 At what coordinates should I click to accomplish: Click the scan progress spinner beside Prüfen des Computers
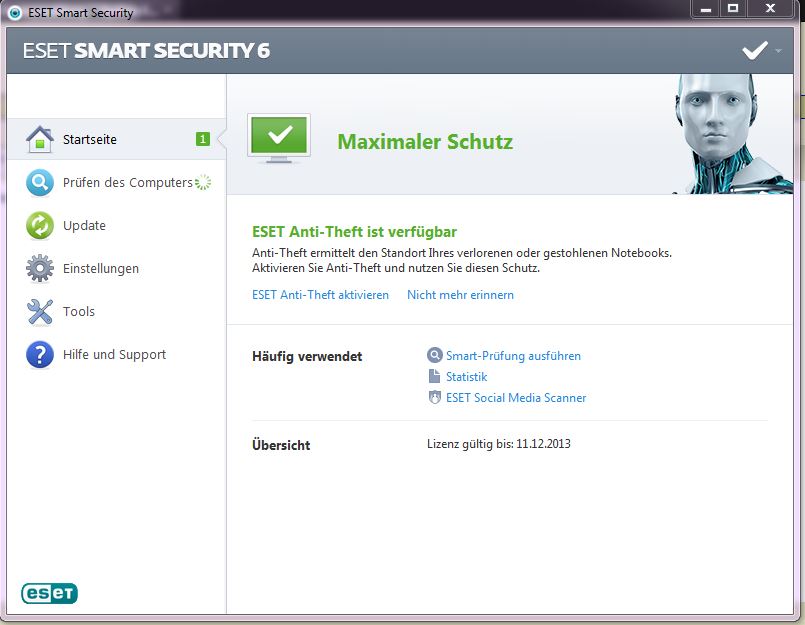(x=203, y=182)
